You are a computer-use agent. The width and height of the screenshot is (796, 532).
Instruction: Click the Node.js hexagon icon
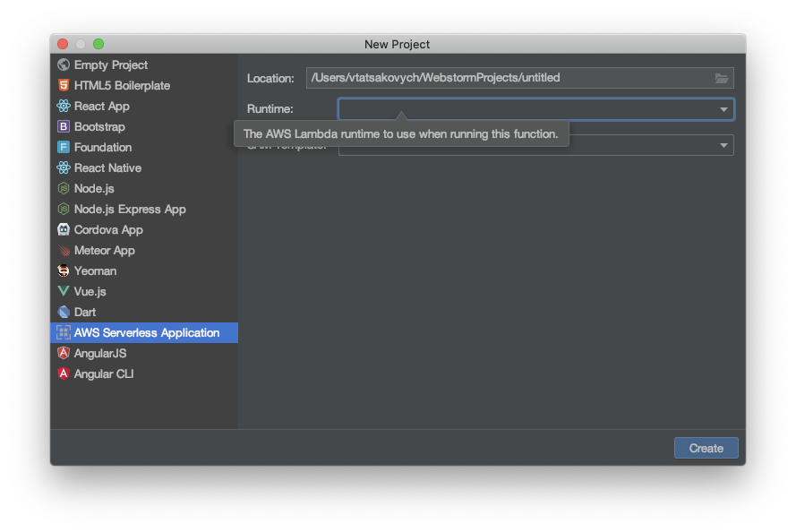click(x=63, y=188)
